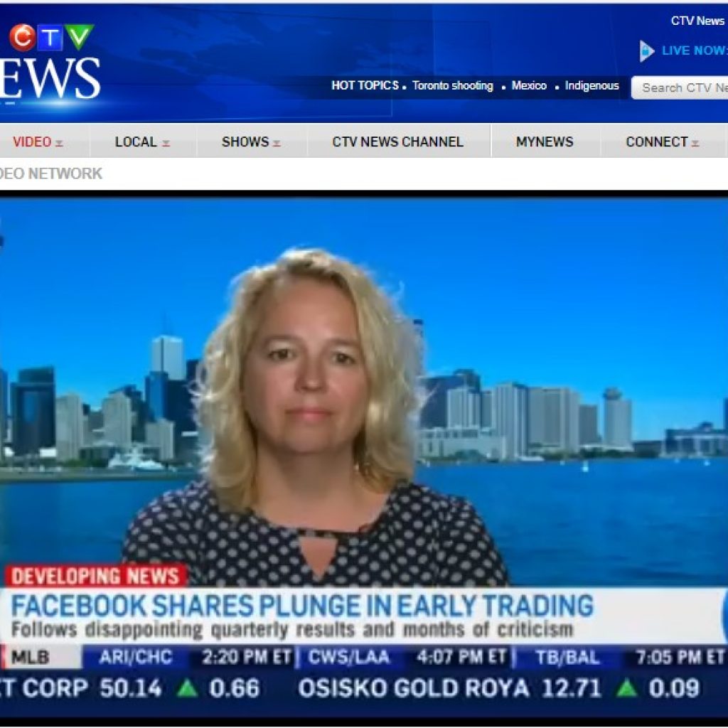Click the CTV News link at top right
Screen dimensions: 728x728
697,21
